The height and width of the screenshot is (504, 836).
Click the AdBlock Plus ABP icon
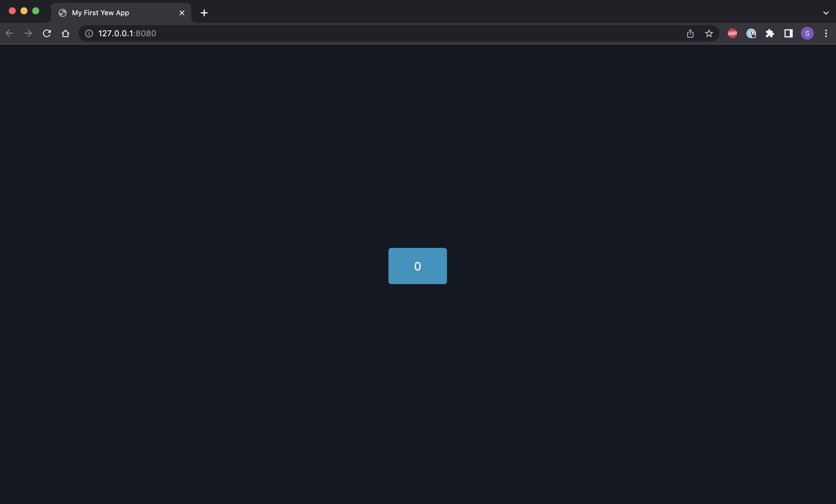tap(732, 33)
